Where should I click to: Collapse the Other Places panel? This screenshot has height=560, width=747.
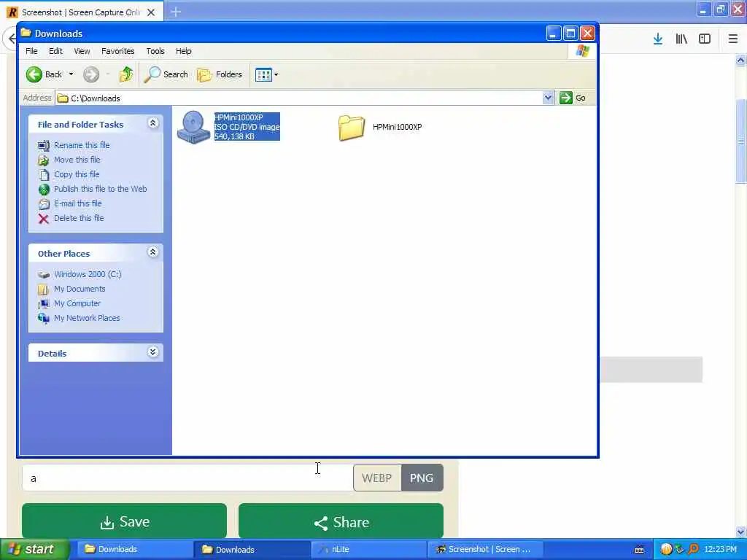coord(153,252)
